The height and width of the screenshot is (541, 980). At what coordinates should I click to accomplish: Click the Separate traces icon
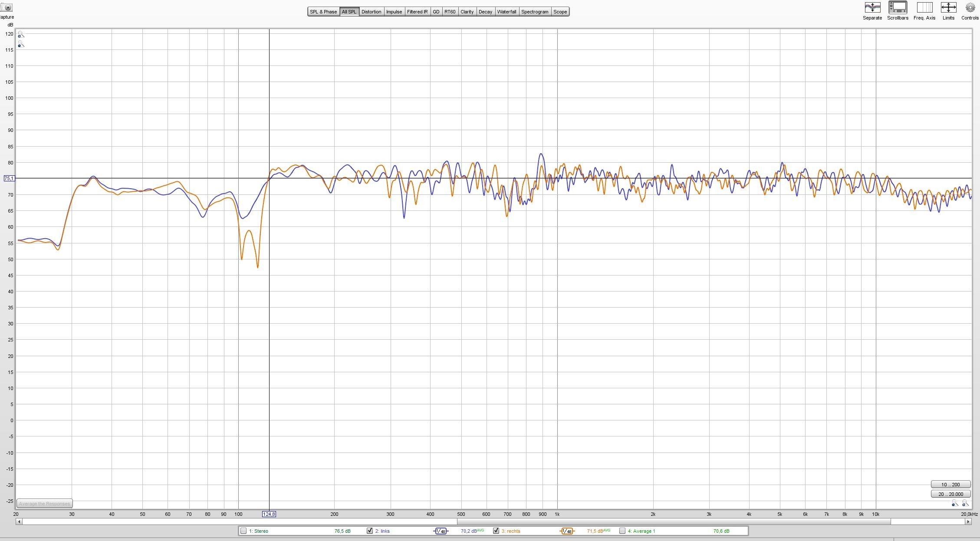click(x=872, y=8)
